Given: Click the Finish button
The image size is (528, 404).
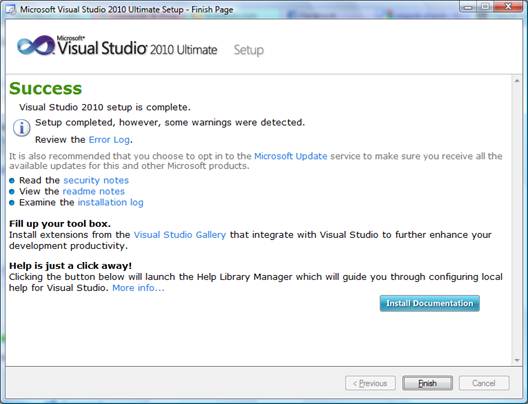Looking at the screenshot, I should 427,383.
